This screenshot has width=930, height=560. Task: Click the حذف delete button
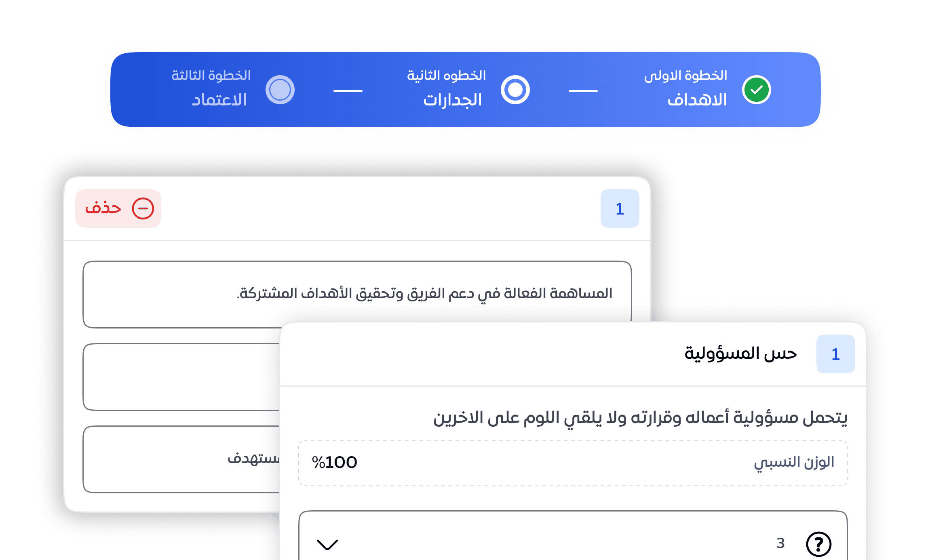coord(118,208)
